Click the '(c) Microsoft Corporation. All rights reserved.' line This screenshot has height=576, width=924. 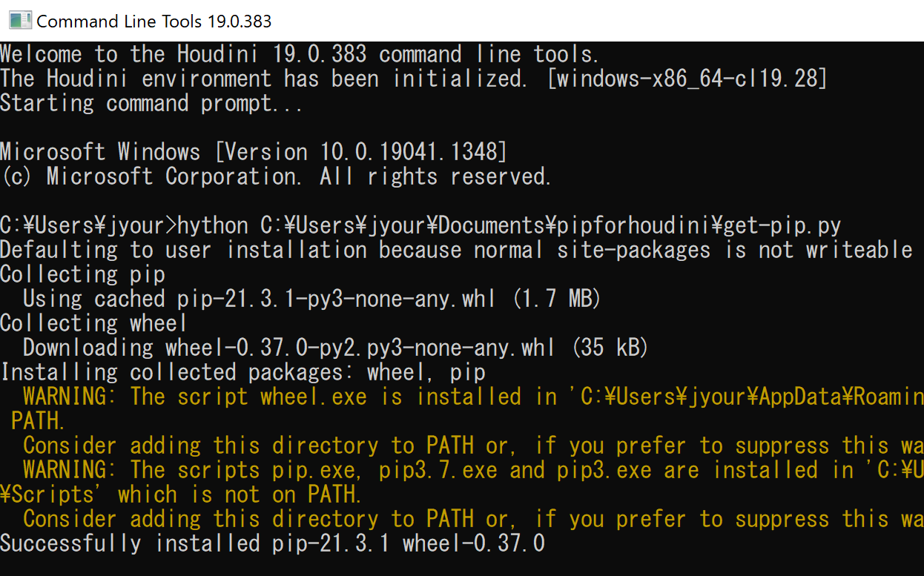[276, 176]
